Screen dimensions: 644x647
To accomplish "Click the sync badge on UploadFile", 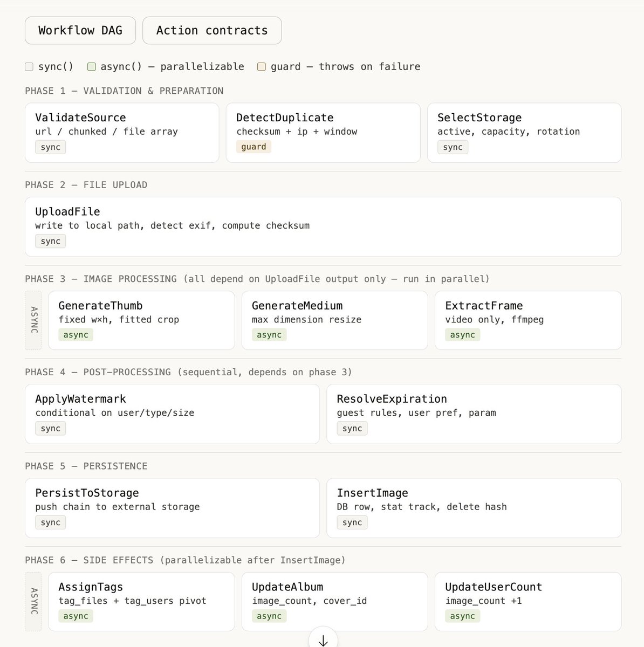I will click(51, 241).
